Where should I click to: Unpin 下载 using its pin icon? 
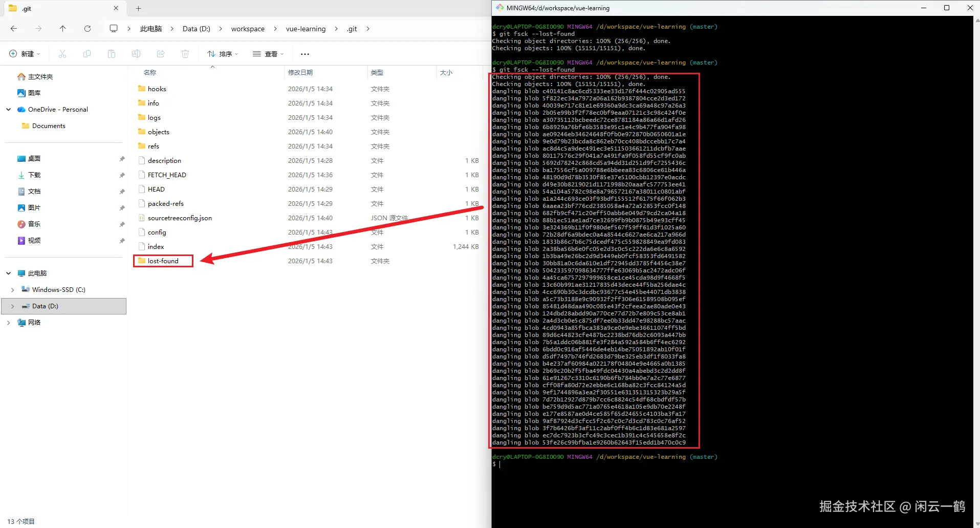(x=122, y=175)
